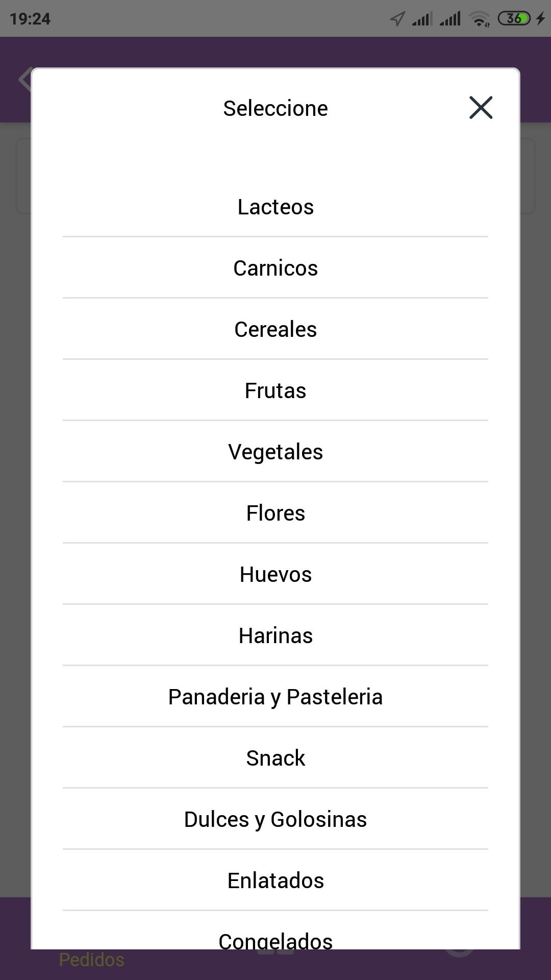This screenshot has width=551, height=980.
Task: Tap the Seleccione dialog title
Action: (x=275, y=108)
